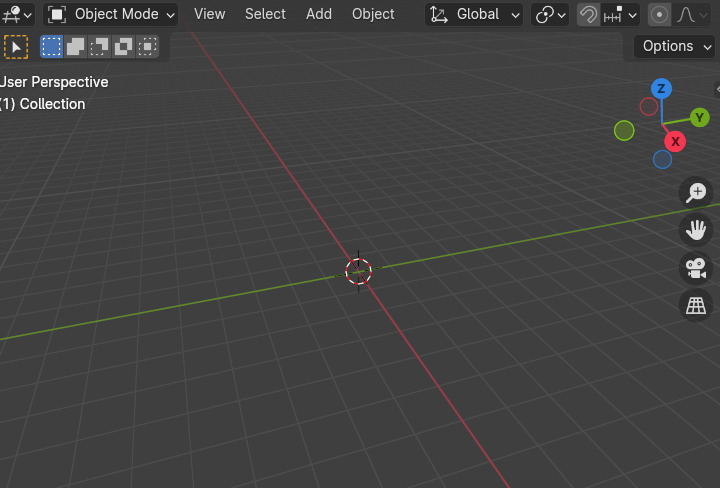Toggle the camera view button

point(696,268)
